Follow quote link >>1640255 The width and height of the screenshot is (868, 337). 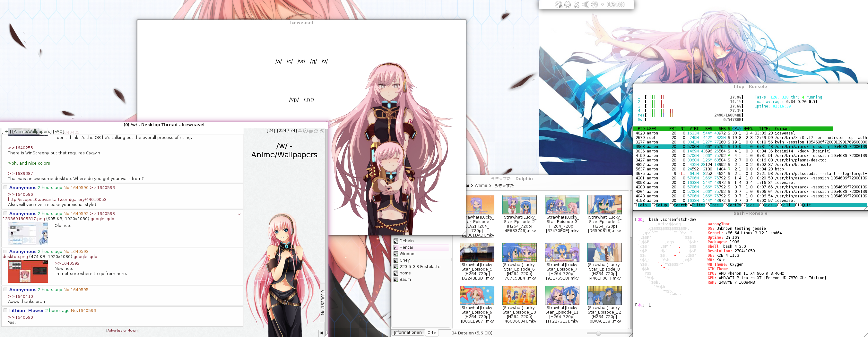click(x=21, y=148)
